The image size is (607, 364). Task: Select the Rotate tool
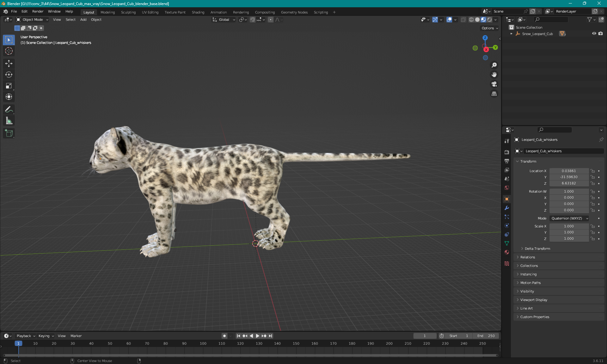(9, 75)
